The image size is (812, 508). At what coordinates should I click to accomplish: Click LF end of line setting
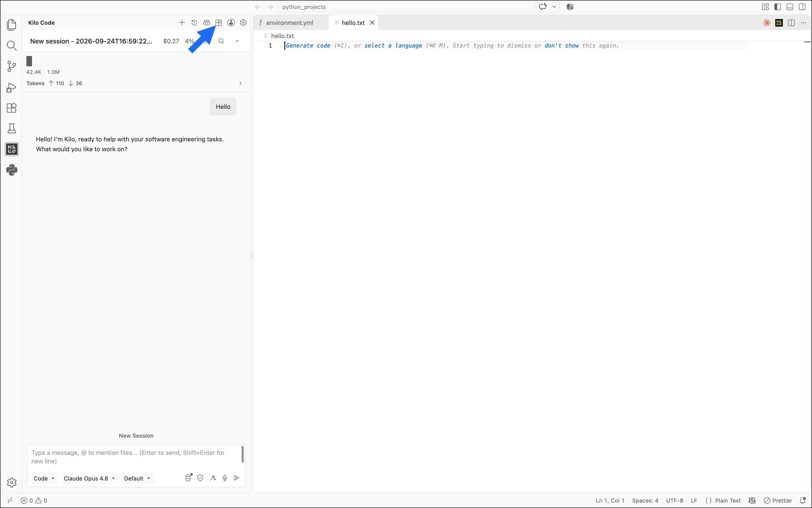[694, 500]
